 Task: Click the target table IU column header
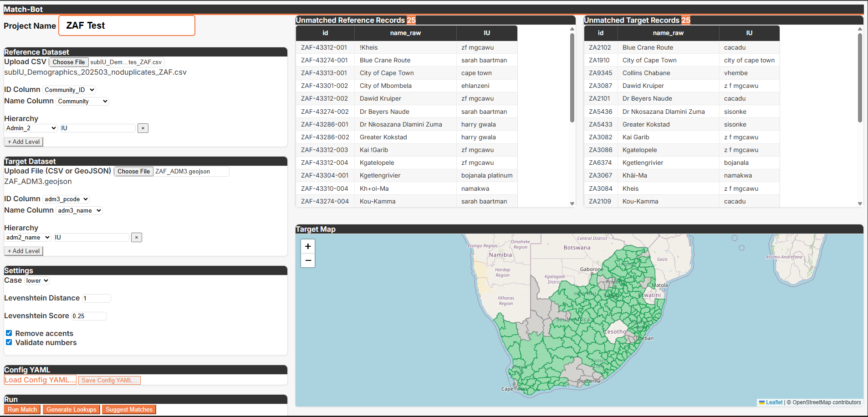click(749, 33)
